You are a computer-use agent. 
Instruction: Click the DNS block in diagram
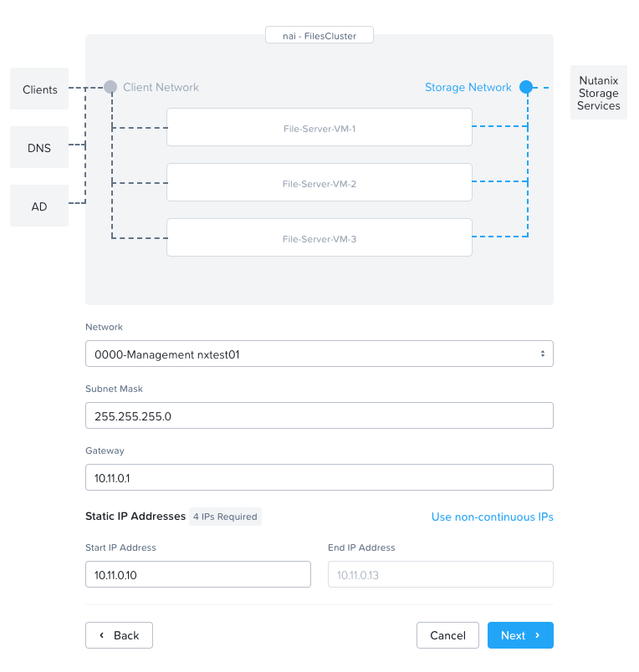[x=39, y=148]
